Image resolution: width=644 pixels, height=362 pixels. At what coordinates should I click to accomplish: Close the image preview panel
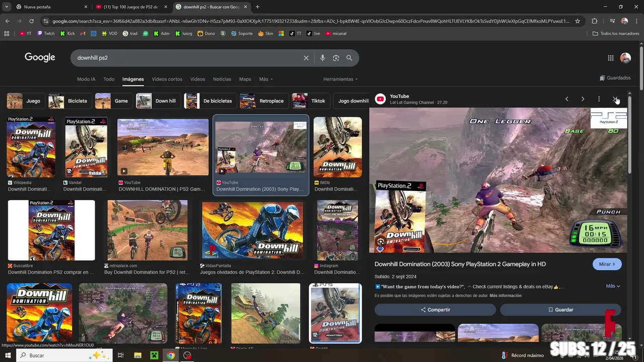[x=615, y=99]
